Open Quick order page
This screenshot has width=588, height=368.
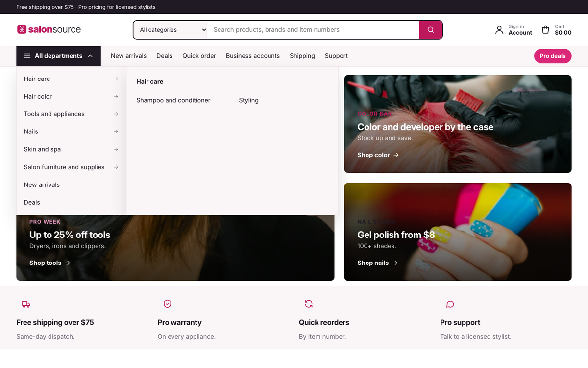(199, 56)
